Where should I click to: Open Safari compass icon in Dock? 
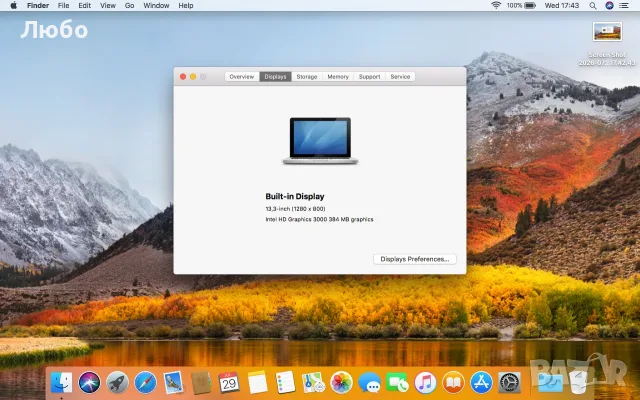[145, 383]
